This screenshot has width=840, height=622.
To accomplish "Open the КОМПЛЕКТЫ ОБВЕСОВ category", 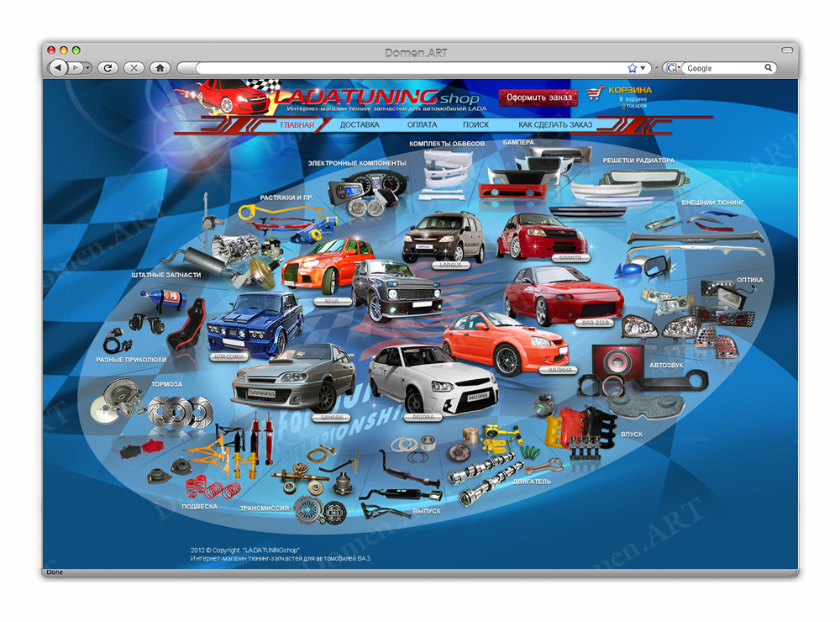I will (x=447, y=144).
